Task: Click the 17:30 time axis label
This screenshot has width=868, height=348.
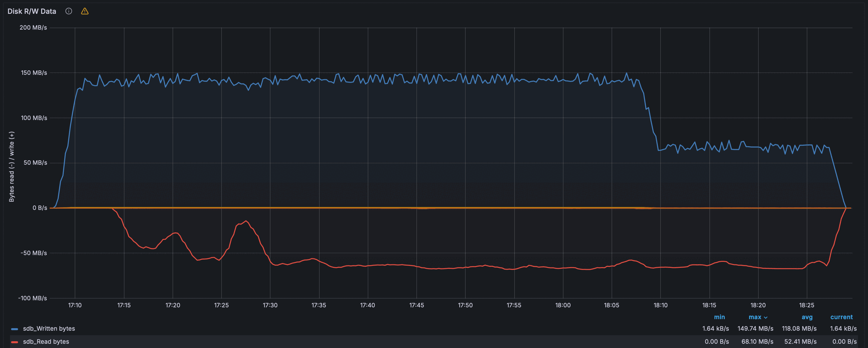Action: click(x=270, y=305)
